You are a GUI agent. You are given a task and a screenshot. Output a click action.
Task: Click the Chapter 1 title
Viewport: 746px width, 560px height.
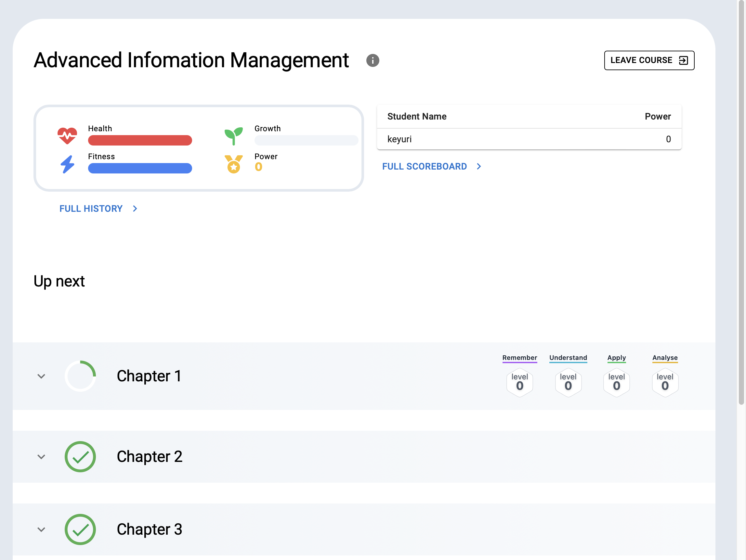click(149, 376)
